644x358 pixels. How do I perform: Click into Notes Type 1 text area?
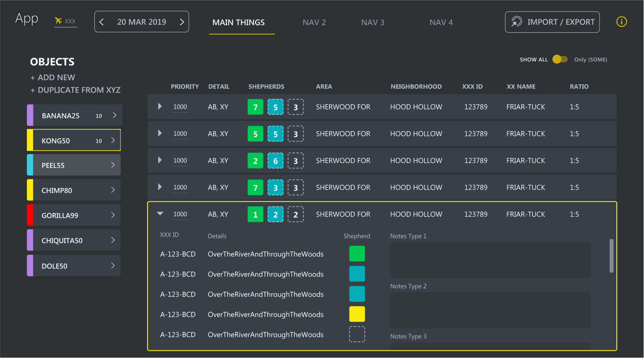[490, 260]
